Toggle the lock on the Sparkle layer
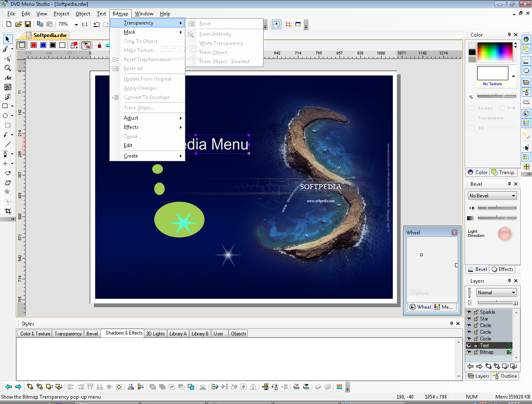532x404 pixels. click(x=476, y=312)
